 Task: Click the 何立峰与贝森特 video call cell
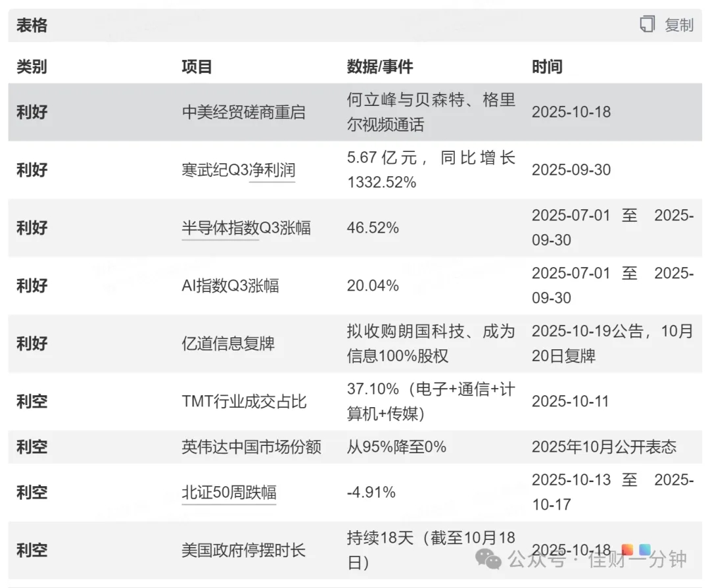click(x=431, y=112)
